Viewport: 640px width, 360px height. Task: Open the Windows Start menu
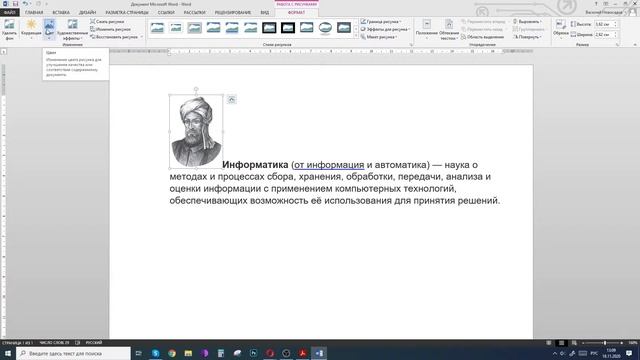[x=7, y=353]
